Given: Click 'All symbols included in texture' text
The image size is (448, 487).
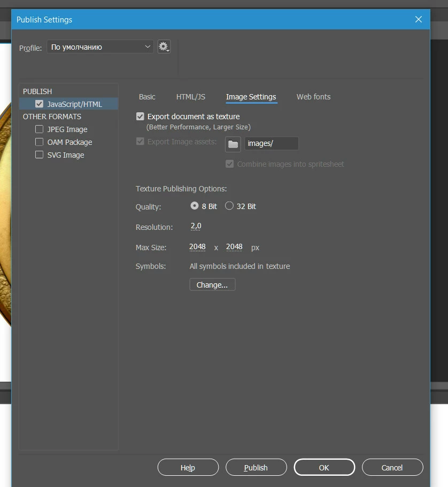Looking at the screenshot, I should tap(240, 266).
